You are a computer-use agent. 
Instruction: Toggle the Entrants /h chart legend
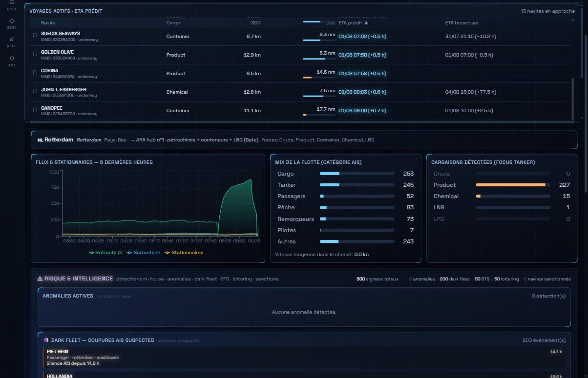pos(106,253)
